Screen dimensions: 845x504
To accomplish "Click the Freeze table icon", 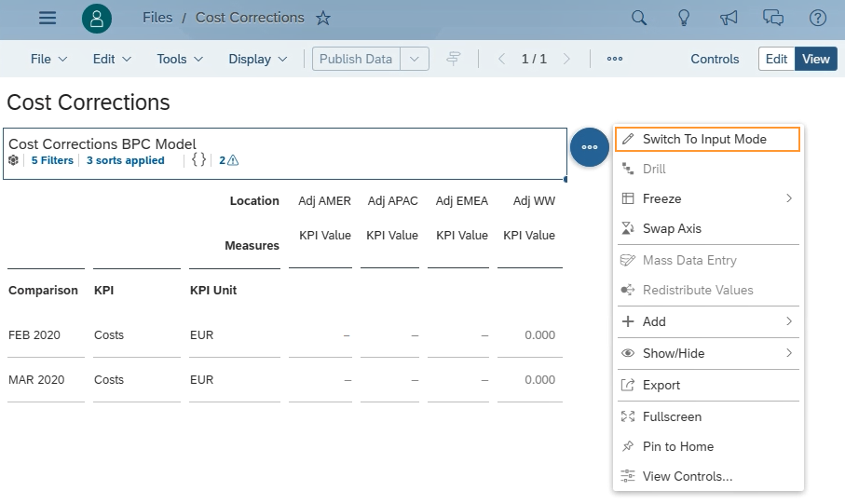I will pos(628,198).
